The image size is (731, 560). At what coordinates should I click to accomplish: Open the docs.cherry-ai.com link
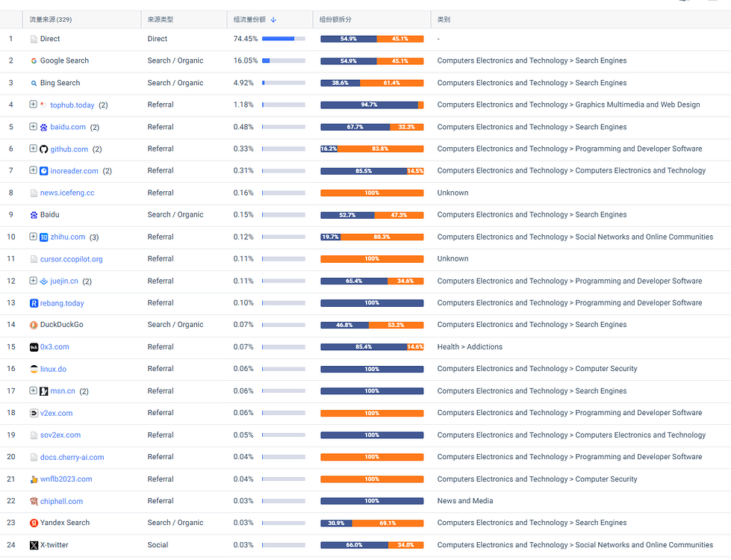(x=72, y=458)
